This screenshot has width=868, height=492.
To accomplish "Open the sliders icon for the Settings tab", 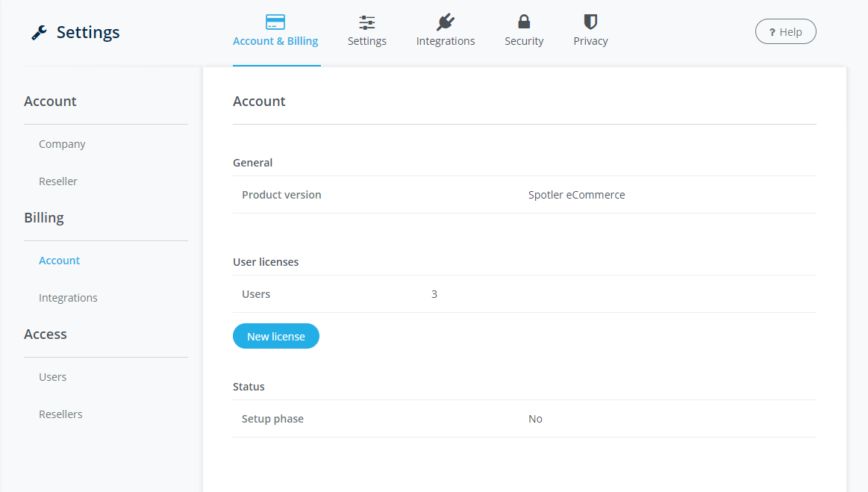I will pos(366,22).
